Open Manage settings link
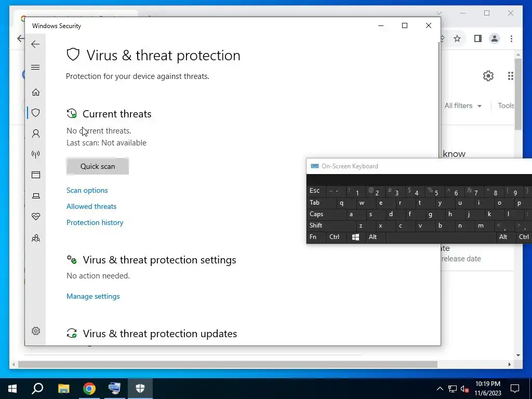This screenshot has height=399, width=532. pos(93,296)
